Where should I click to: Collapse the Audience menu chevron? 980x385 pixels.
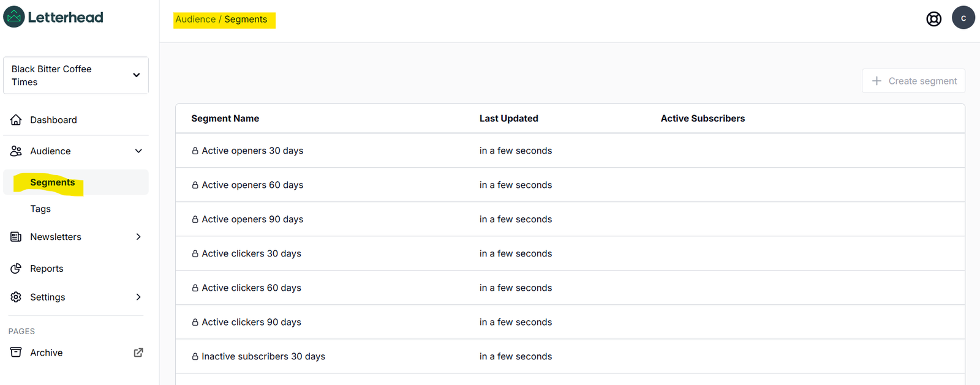click(138, 151)
